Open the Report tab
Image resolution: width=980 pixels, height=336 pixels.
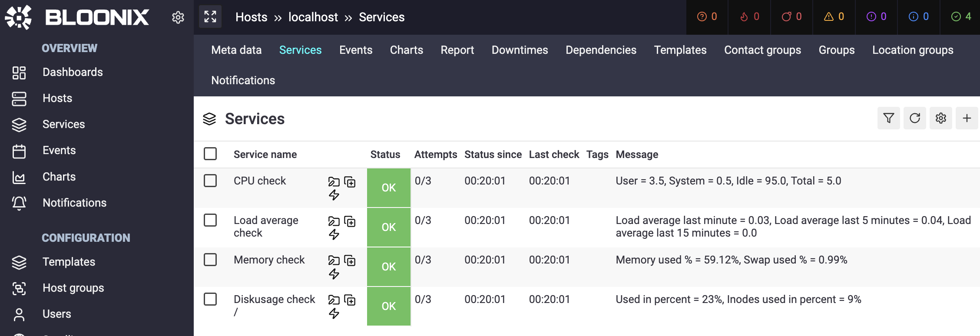click(457, 50)
